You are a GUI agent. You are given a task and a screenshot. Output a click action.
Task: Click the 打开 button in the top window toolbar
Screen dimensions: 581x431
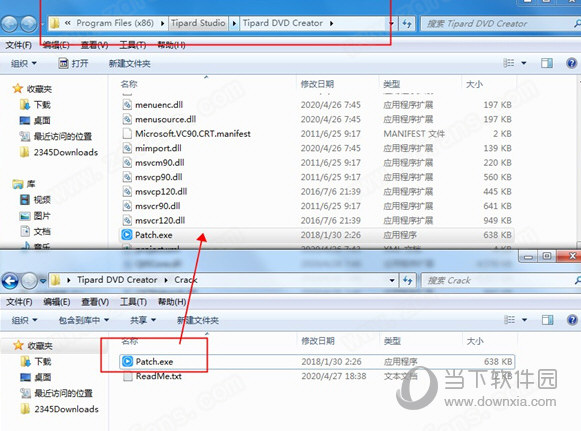pyautogui.click(x=73, y=63)
